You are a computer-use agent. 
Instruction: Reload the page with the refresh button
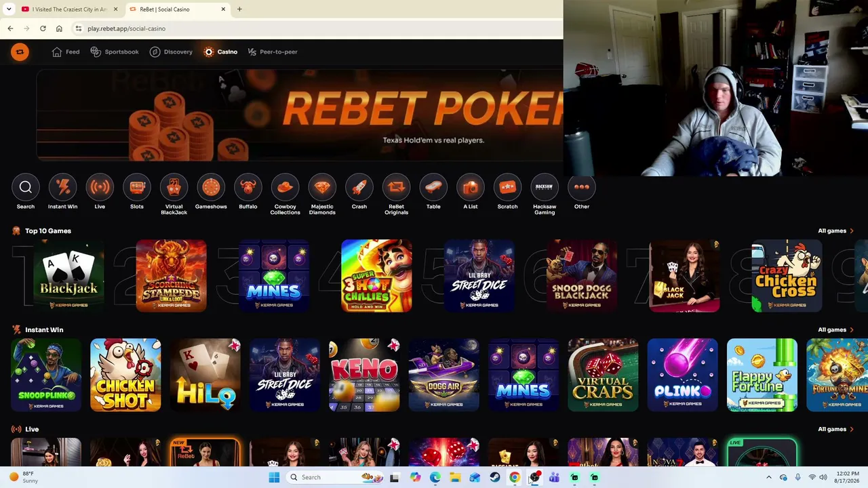[43, 28]
